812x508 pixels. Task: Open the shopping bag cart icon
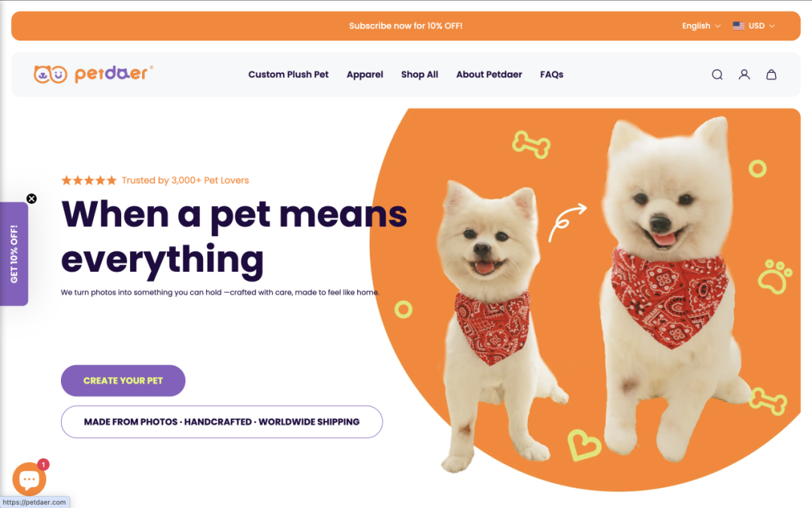click(x=771, y=75)
